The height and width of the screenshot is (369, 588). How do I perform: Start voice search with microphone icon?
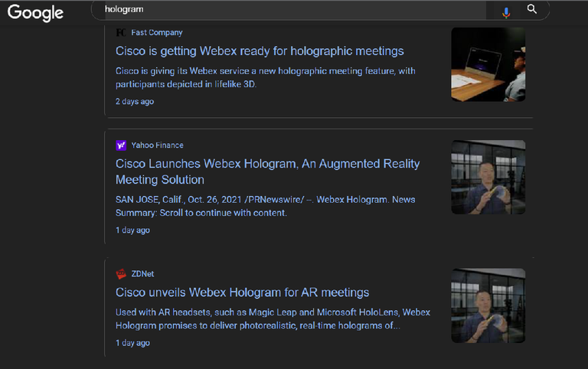[x=506, y=12]
